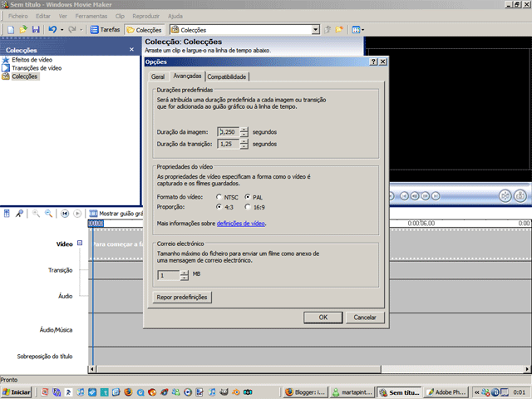The height and width of the screenshot is (399, 532).
Task: Increase the maximum email file size
Action: (185, 273)
